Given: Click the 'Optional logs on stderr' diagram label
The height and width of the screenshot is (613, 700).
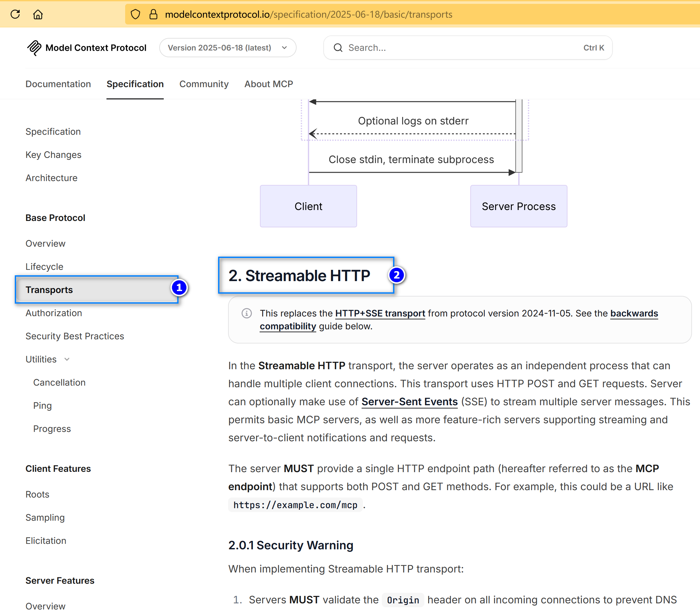Looking at the screenshot, I should pos(413,121).
